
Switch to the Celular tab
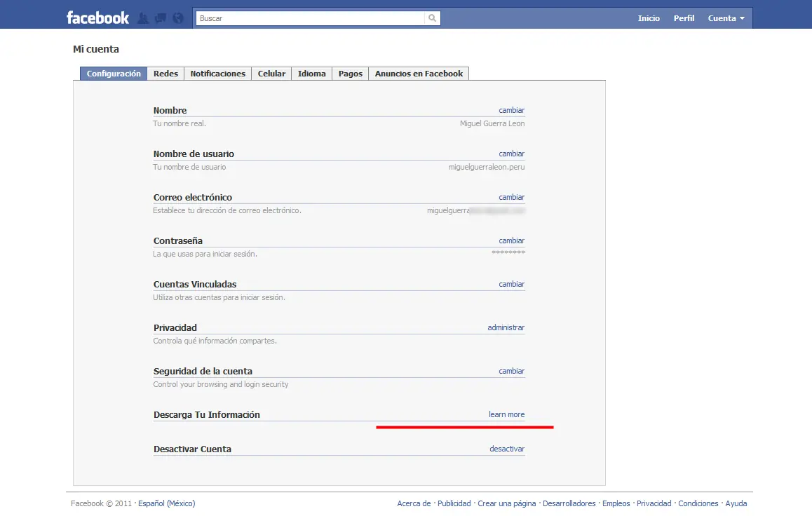pos(271,74)
